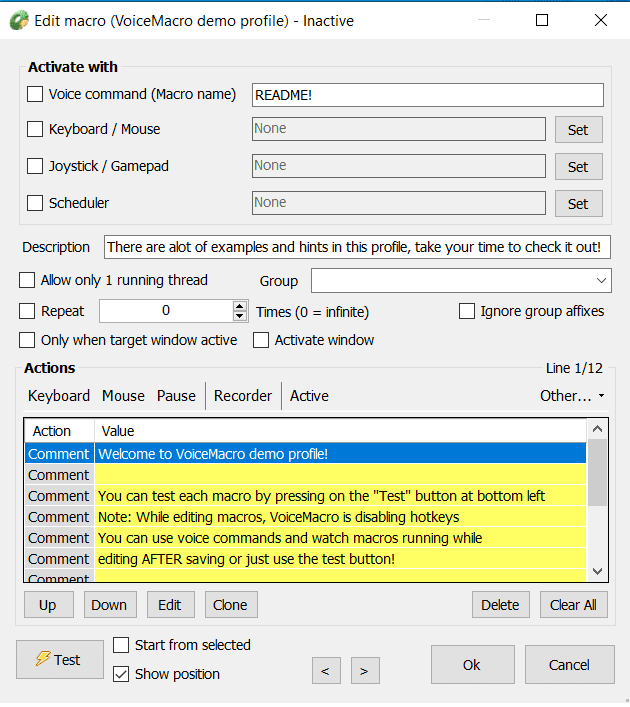Screen dimensions: 630x707
Task: Click the Scheduler None field
Action: (399, 203)
